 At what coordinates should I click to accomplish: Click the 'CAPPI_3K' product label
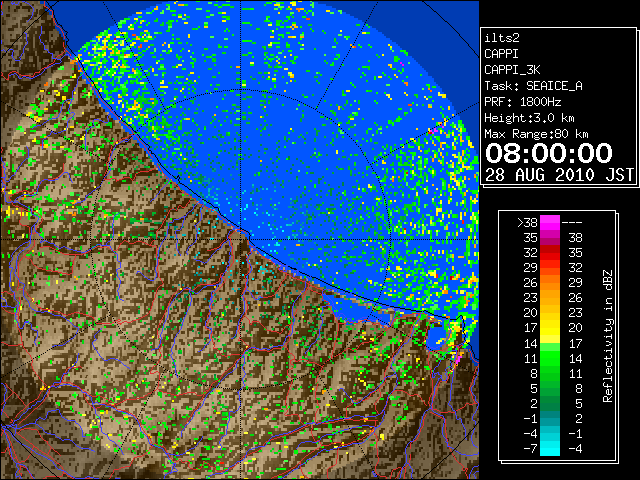(512, 70)
